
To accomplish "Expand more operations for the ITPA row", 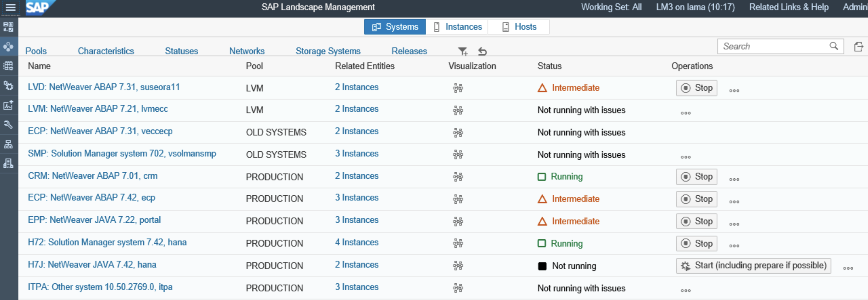I will 685,291.
